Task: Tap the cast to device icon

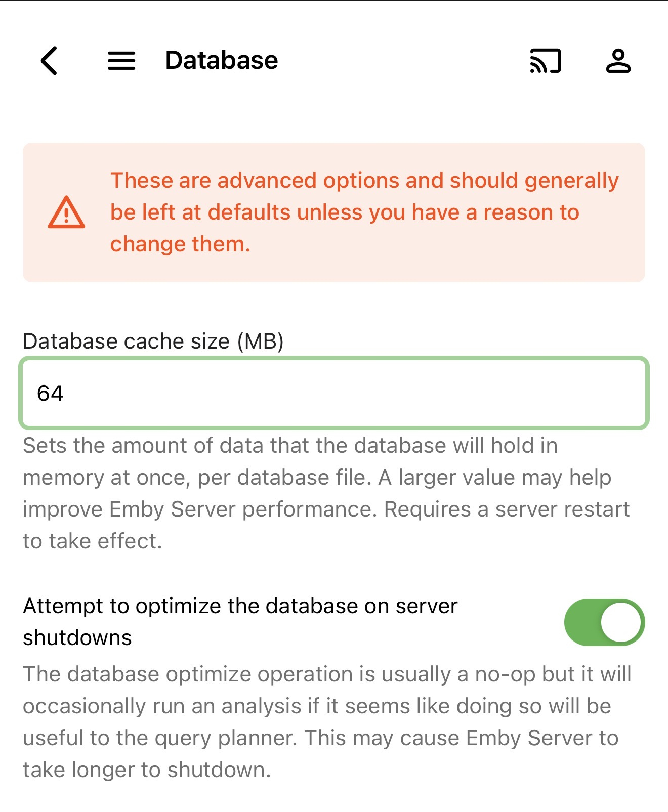Action: 546,61
